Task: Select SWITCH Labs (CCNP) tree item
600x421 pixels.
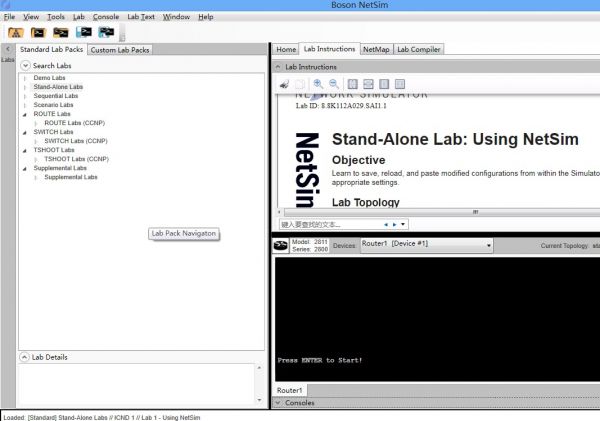Action: tap(76, 141)
